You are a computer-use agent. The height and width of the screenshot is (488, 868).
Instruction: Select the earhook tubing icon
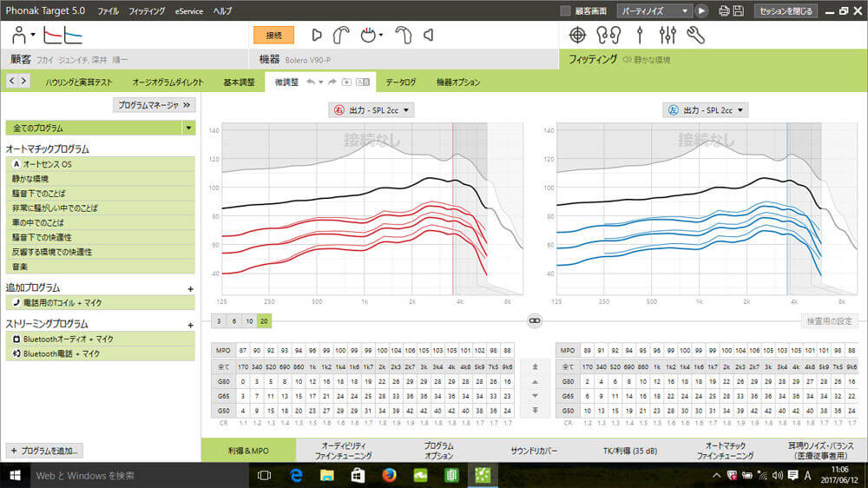pyautogui.click(x=340, y=36)
